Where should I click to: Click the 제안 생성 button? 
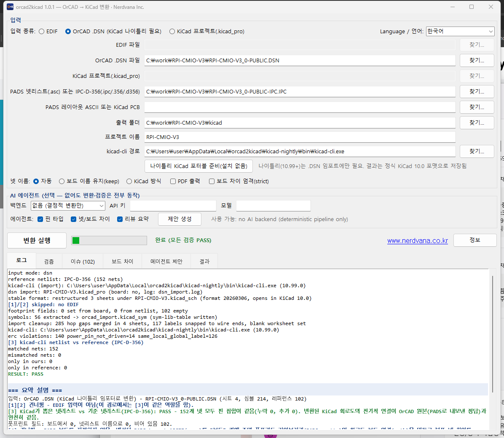click(180, 219)
